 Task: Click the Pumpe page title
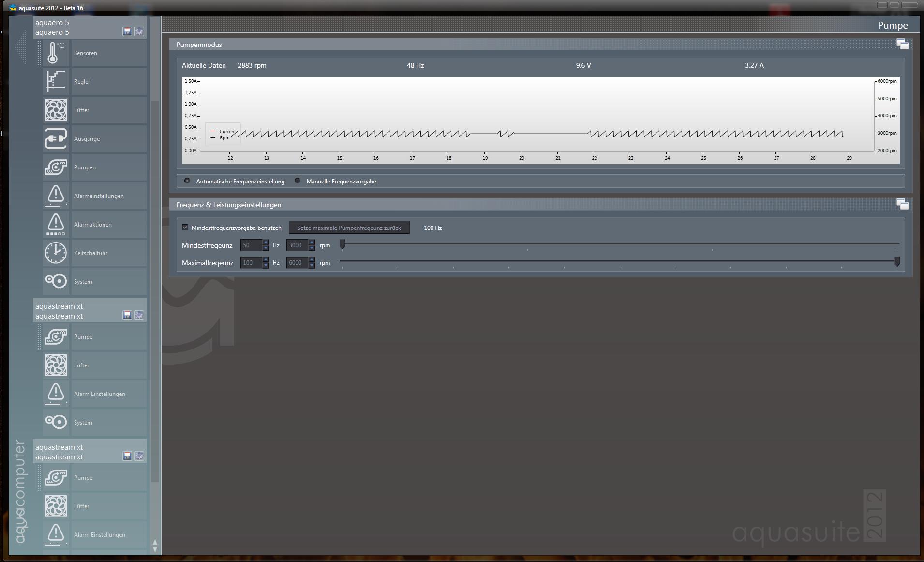point(893,25)
